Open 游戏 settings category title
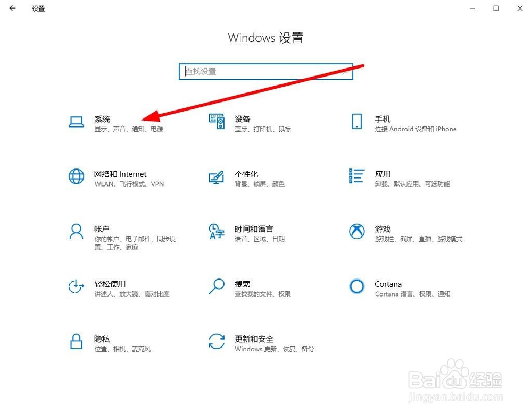 point(383,229)
